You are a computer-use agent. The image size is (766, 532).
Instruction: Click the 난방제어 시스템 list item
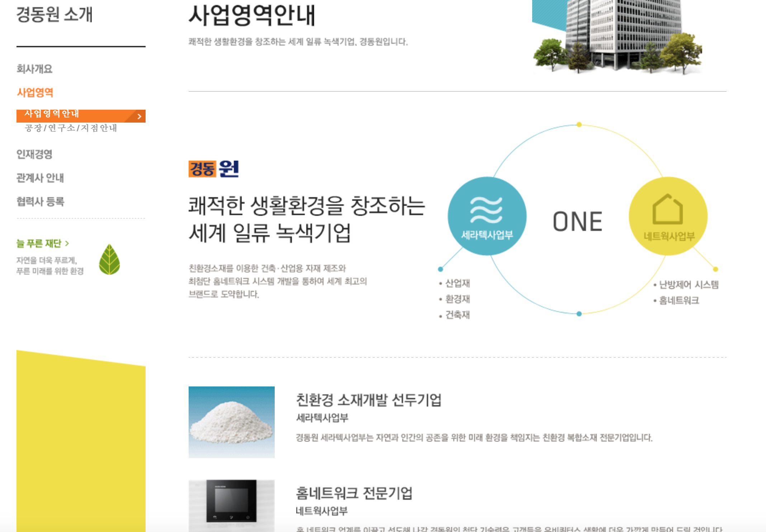(686, 285)
